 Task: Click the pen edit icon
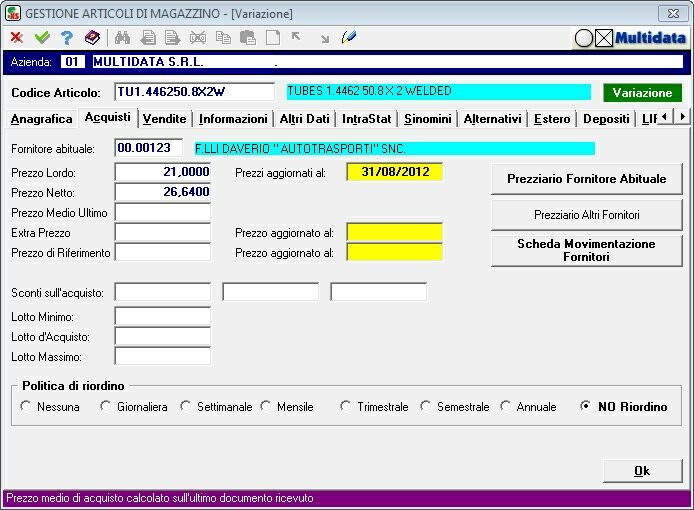pos(349,37)
